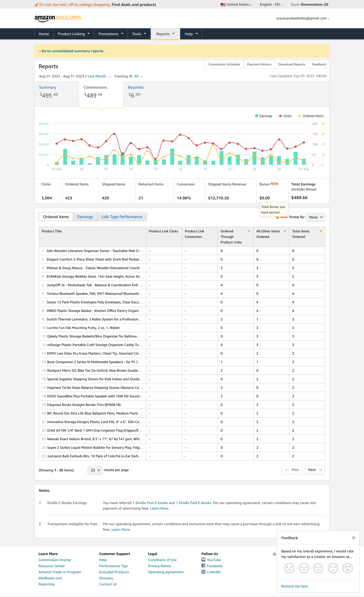Open the United States country dropdown

click(x=236, y=5)
